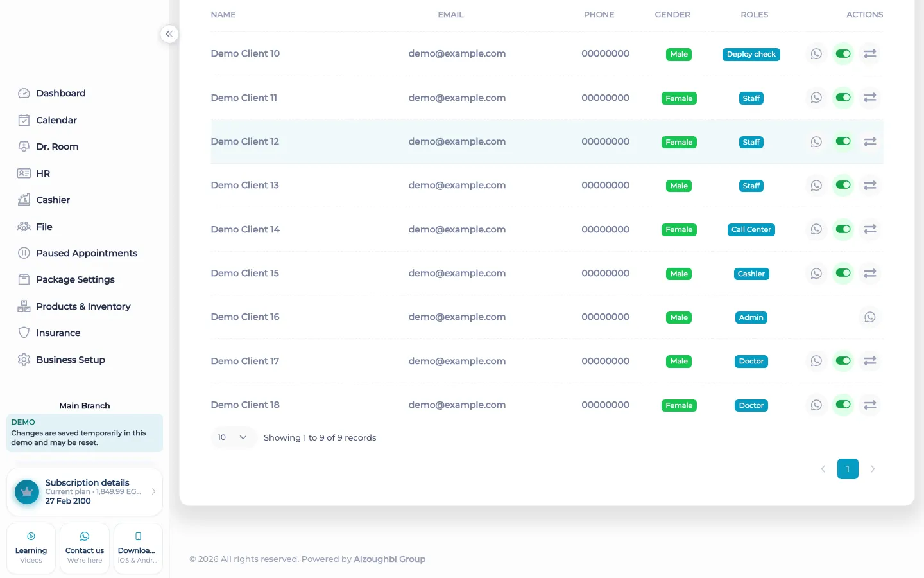Screen dimensions: 924x578
Task: Sort by ROLES column header
Action: (755, 15)
